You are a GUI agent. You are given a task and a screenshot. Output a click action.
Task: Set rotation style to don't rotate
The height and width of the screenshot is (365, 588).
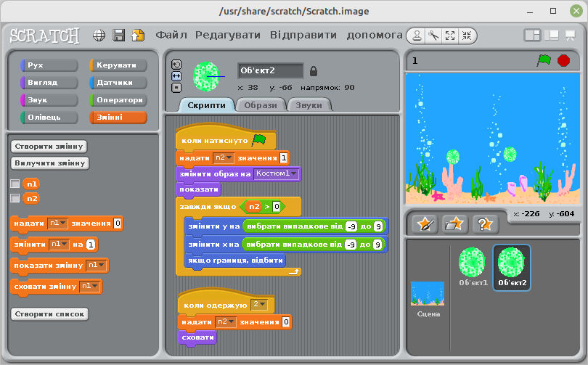pos(176,88)
